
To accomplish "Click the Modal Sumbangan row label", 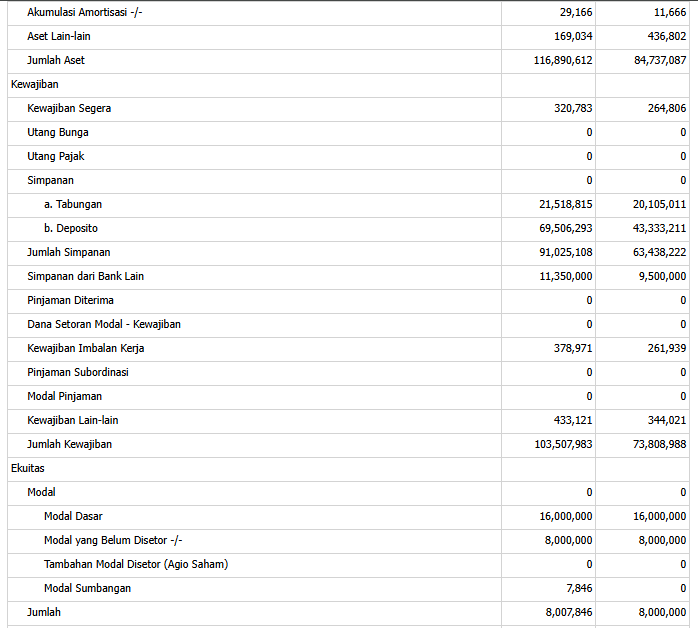I will 87,588.
